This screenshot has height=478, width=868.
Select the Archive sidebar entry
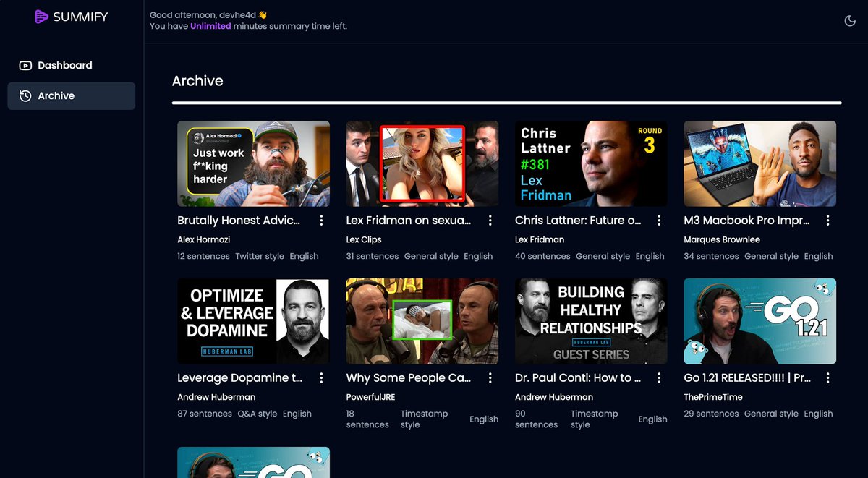[56, 95]
